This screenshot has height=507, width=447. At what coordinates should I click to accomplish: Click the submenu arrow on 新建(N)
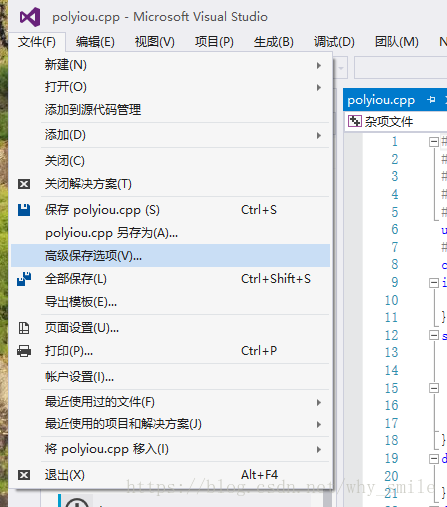click(319, 66)
